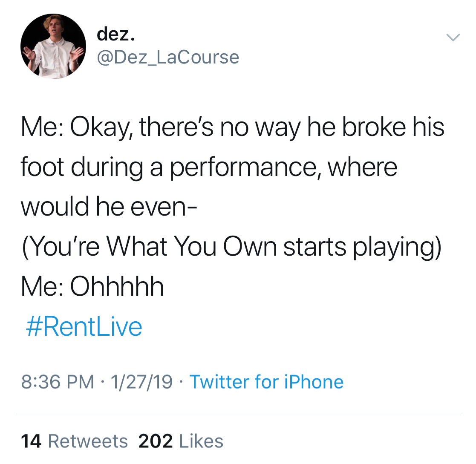
Task: Click the number 14 retweet count
Action: (x=31, y=441)
